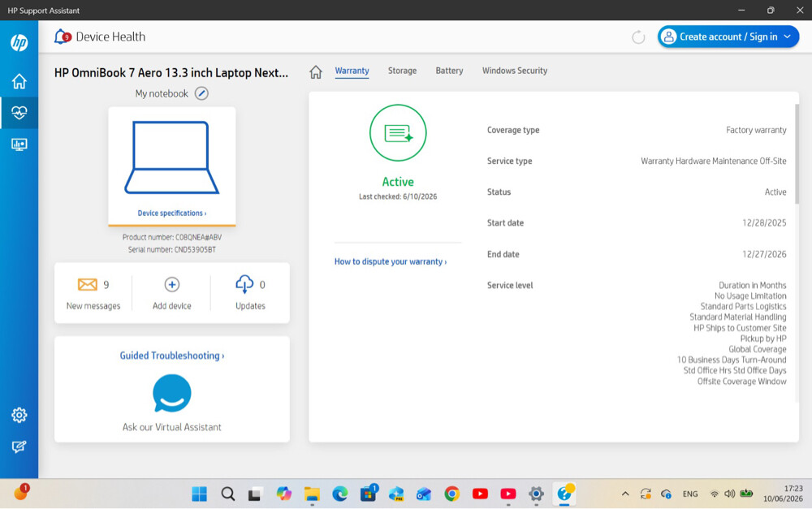Open the Home page from the sidebar
The height and width of the screenshot is (509, 812).
click(x=19, y=81)
